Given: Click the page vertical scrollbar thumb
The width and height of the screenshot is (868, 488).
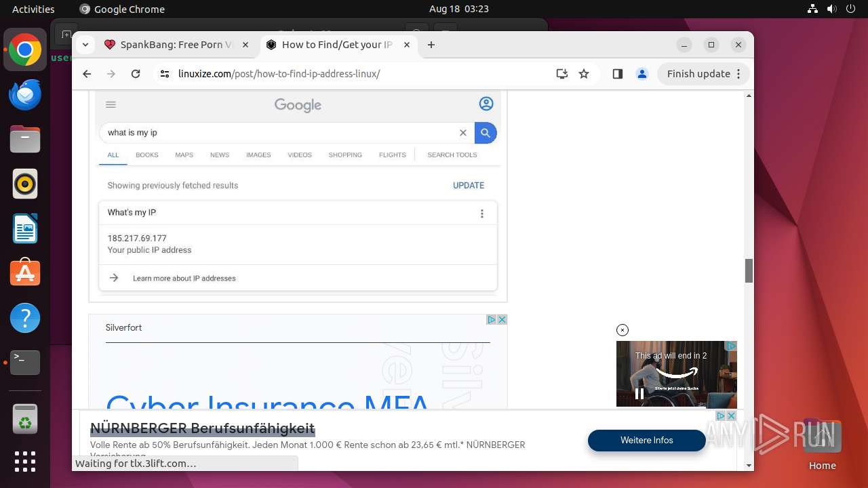Looking at the screenshot, I should tap(749, 271).
